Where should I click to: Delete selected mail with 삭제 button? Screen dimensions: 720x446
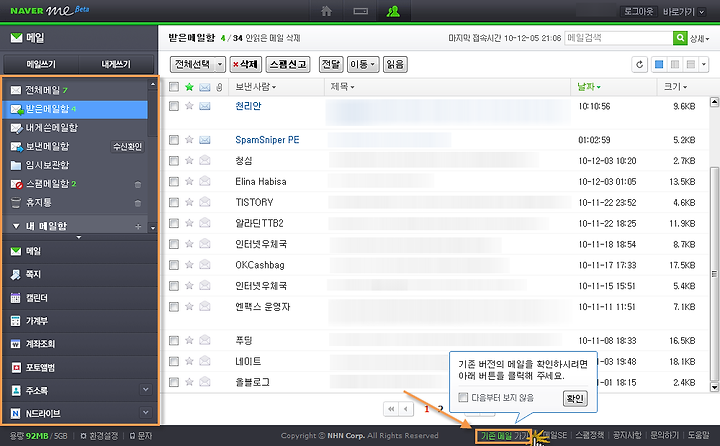pos(246,64)
